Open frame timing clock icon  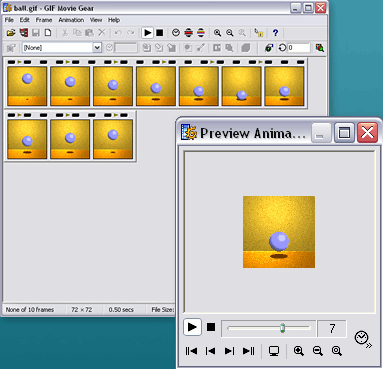pyautogui.click(x=176, y=33)
